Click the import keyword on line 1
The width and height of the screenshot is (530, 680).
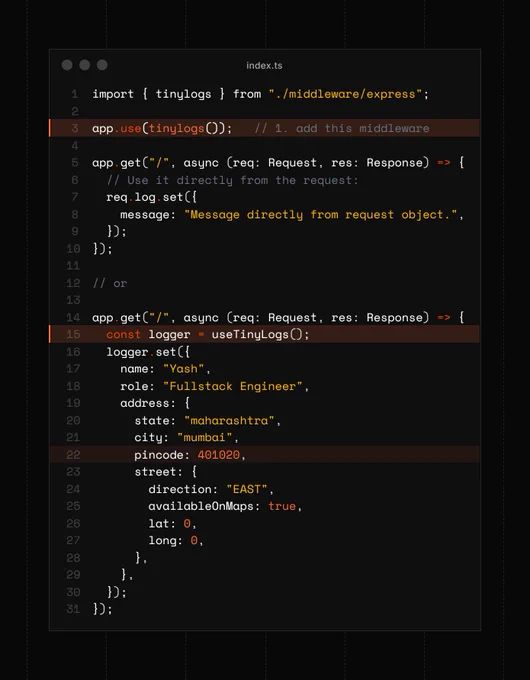(x=113, y=94)
